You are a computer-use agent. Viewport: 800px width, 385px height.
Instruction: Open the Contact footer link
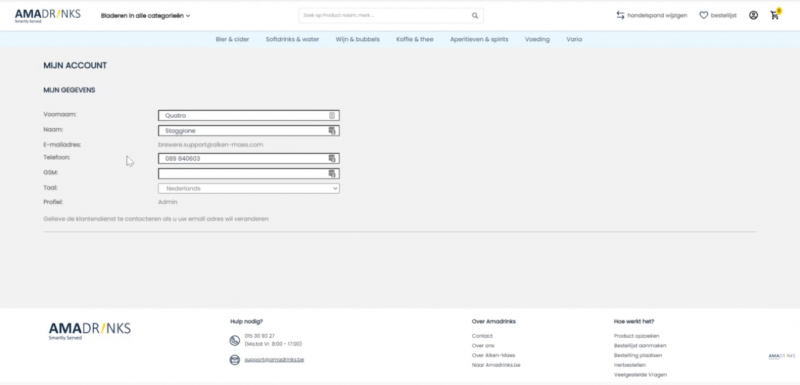(x=482, y=336)
